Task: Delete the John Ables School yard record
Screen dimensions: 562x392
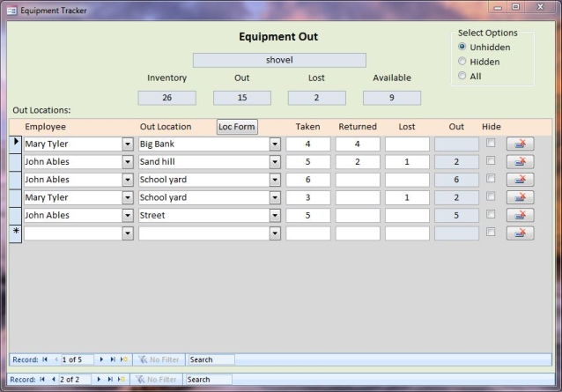Action: tap(520, 180)
